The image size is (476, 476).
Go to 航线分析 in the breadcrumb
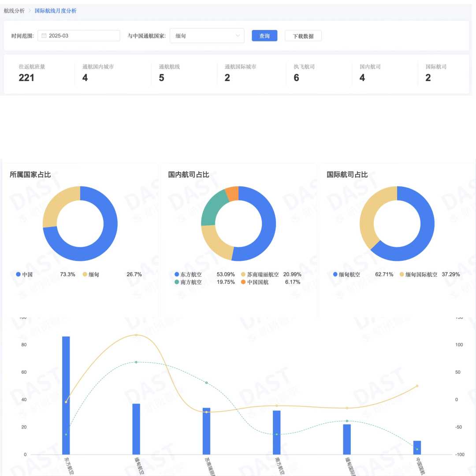(14, 11)
